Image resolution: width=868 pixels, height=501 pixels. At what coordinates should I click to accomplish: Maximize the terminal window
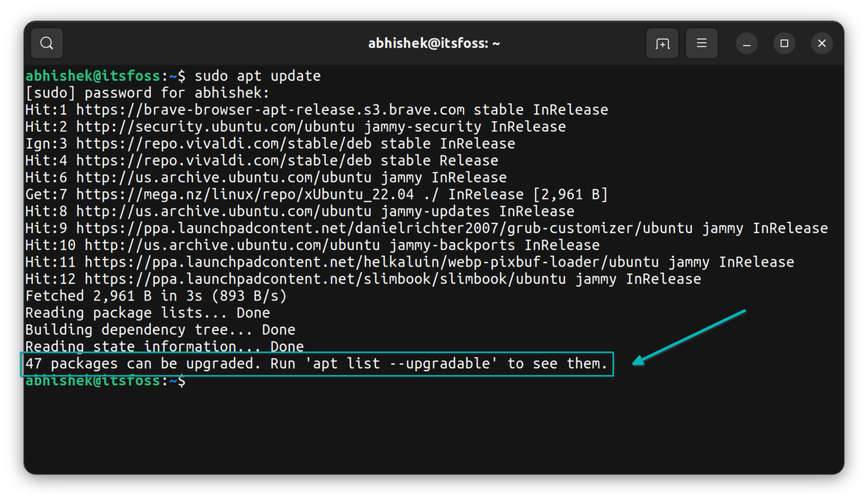pyautogui.click(x=784, y=43)
